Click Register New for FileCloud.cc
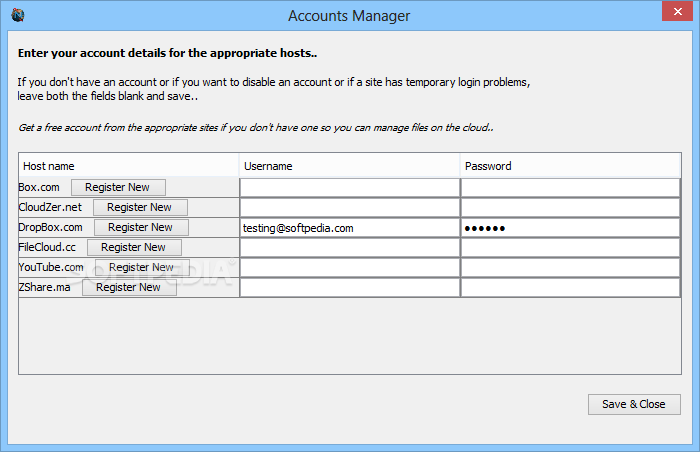The height and width of the screenshot is (452, 700). [134, 247]
